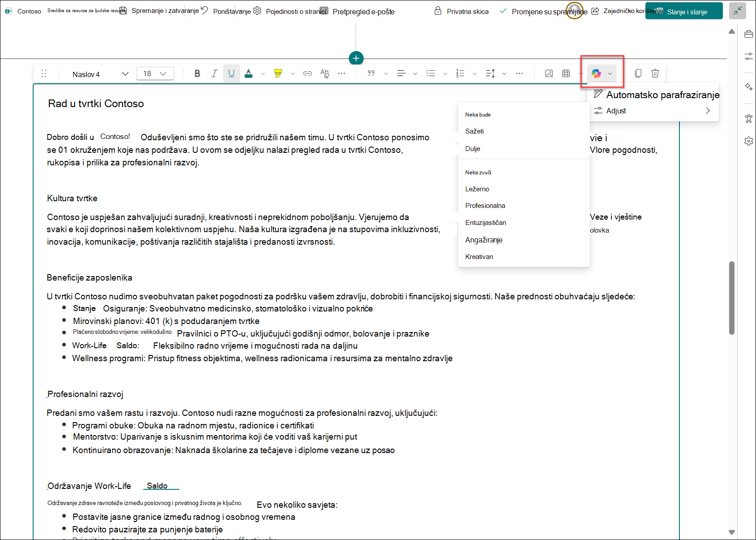Insert an image into the text
The height and width of the screenshot is (540, 756).
(x=549, y=73)
